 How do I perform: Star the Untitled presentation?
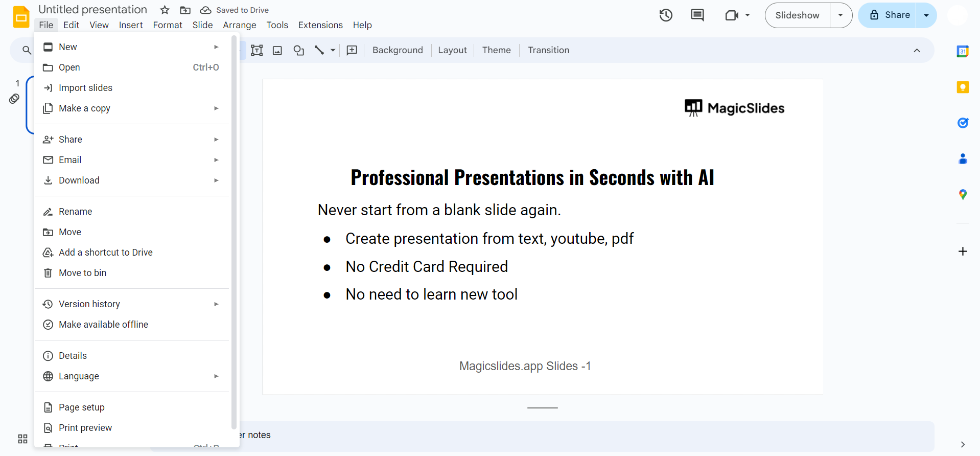coord(165,10)
